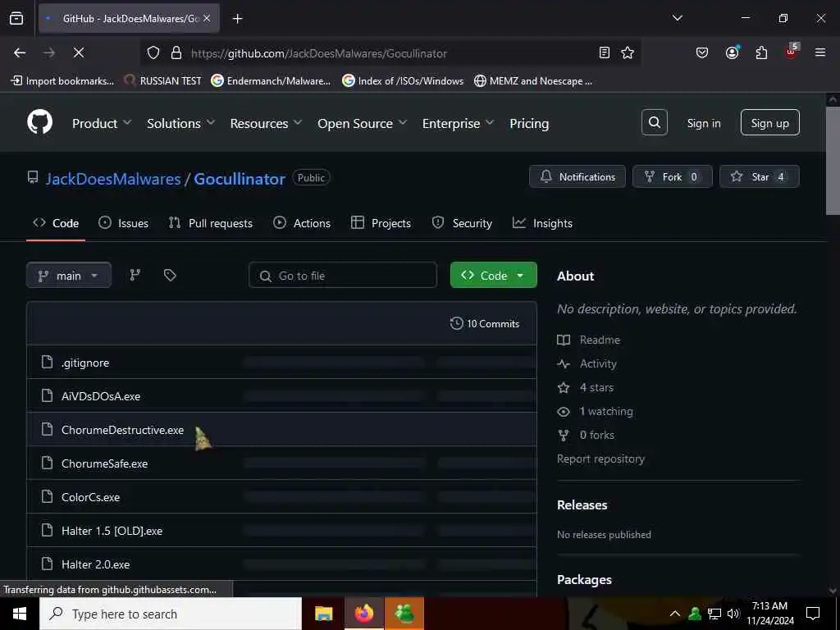Viewport: 840px width, 630px height.
Task: Click the volume speaker tray icon
Action: [x=733, y=614]
